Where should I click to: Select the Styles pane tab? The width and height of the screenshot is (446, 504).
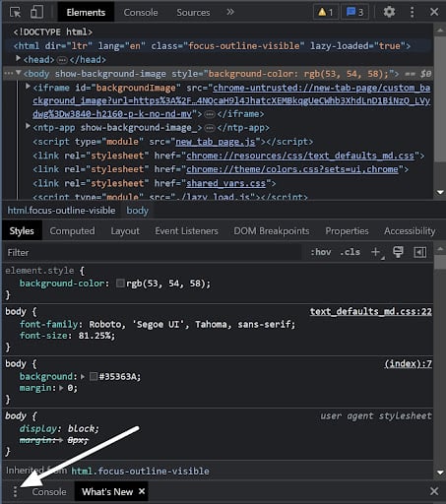(22, 231)
